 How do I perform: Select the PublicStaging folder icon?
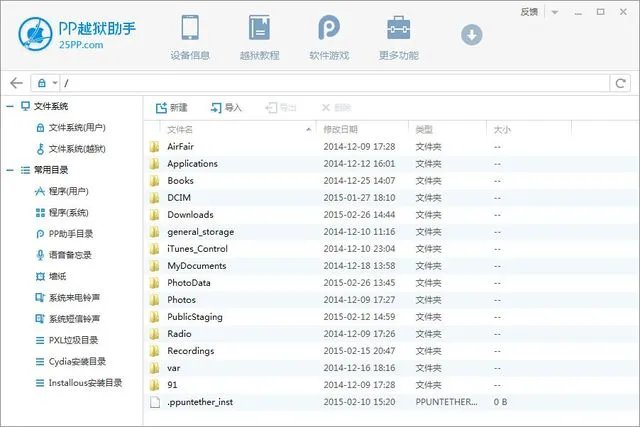pos(154,317)
